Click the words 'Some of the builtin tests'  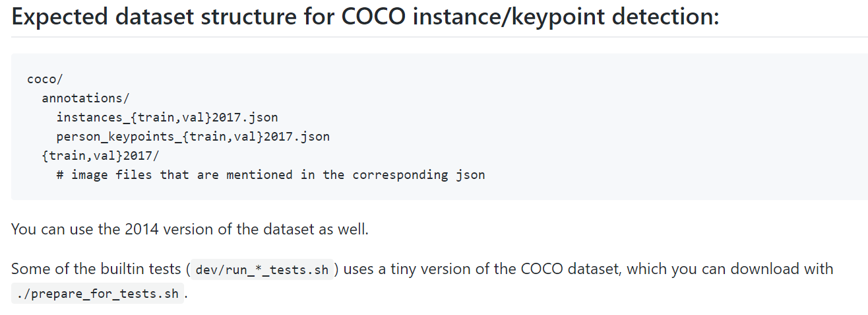96,269
